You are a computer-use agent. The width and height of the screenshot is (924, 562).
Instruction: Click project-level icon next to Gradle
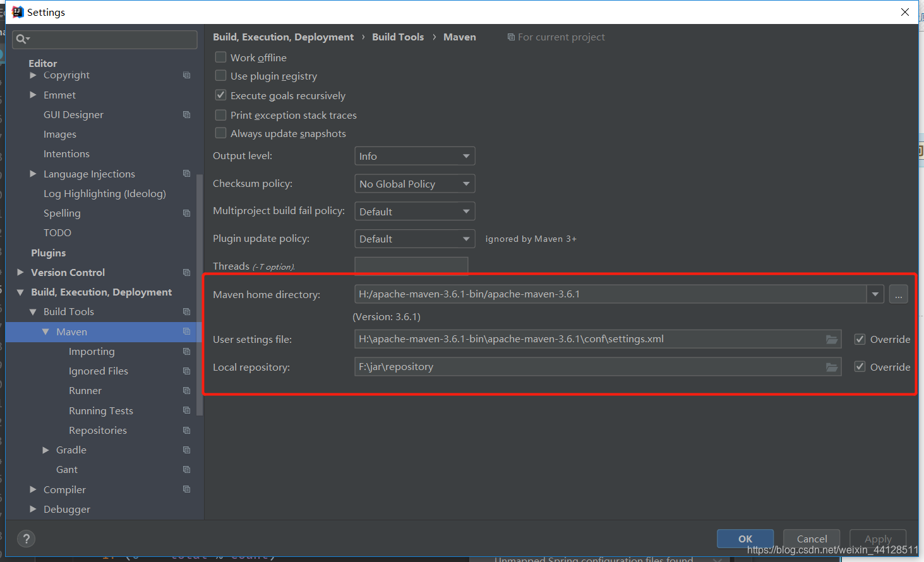point(186,450)
